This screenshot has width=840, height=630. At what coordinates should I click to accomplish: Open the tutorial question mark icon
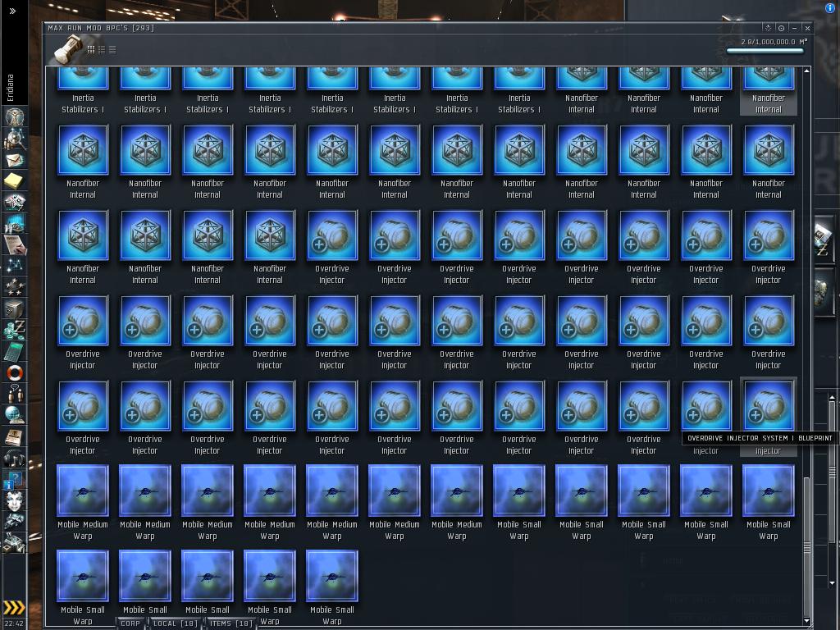click(x=15, y=479)
